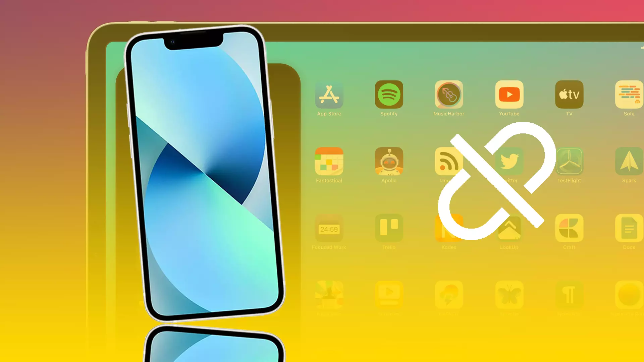Launch MusicHarbor app
The width and height of the screenshot is (644, 362).
(x=449, y=94)
